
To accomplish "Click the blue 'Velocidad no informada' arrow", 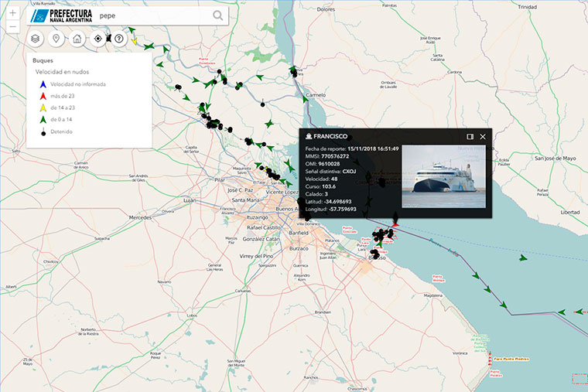I will point(43,84).
